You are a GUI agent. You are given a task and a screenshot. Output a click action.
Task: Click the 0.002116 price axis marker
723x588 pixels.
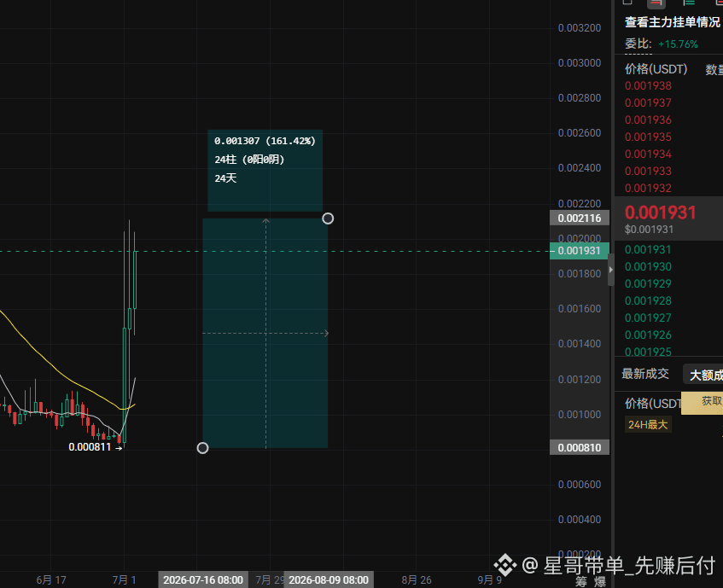click(x=579, y=218)
